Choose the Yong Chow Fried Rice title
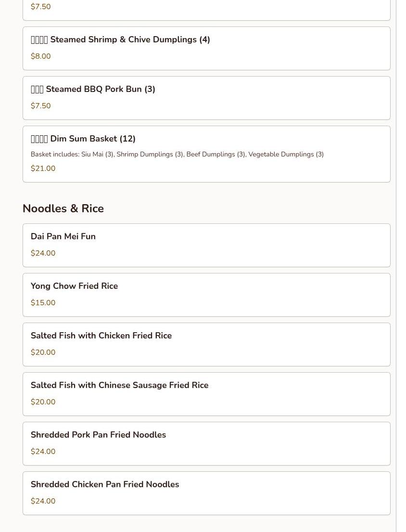This screenshot has width=406, height=532. click(74, 286)
